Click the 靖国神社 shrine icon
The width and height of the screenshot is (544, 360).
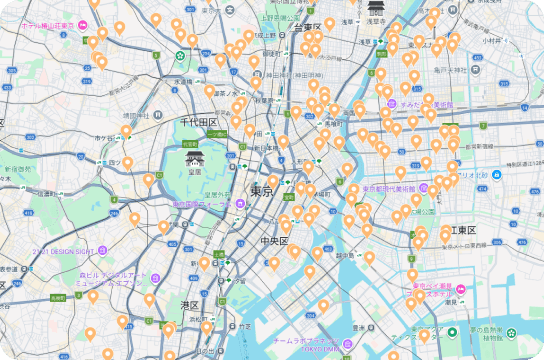[x=158, y=115]
